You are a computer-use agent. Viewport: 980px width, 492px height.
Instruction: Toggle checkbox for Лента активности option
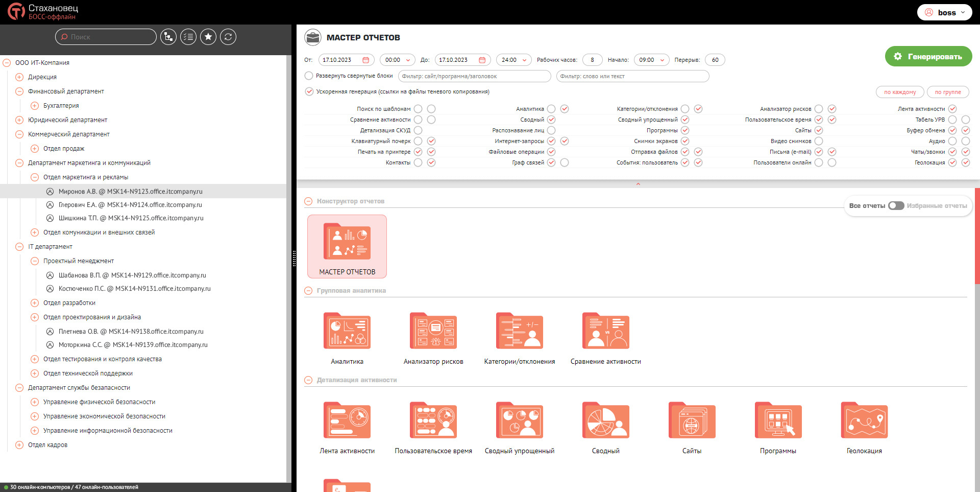pyautogui.click(x=952, y=109)
